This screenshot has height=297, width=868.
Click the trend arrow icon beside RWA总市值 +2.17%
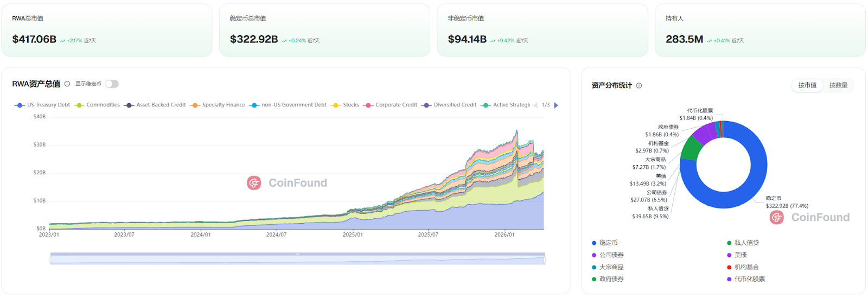[62, 41]
